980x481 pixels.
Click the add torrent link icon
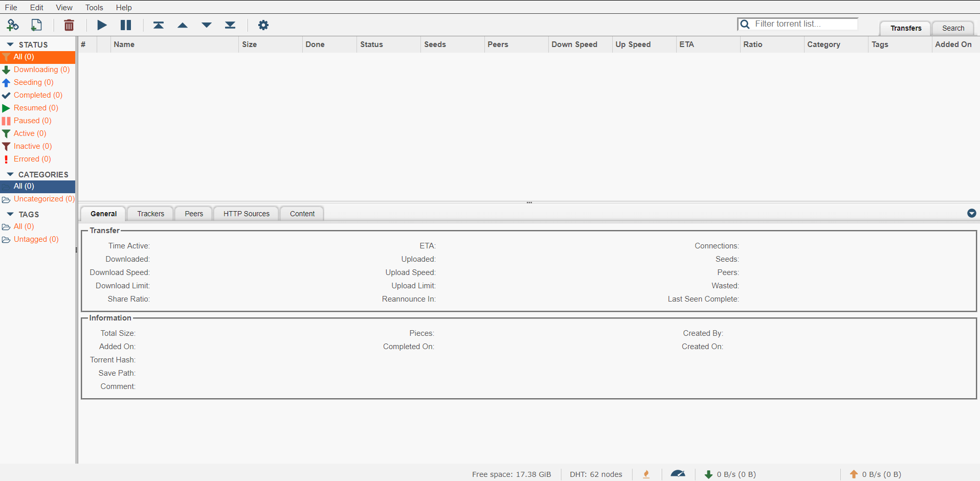point(12,25)
